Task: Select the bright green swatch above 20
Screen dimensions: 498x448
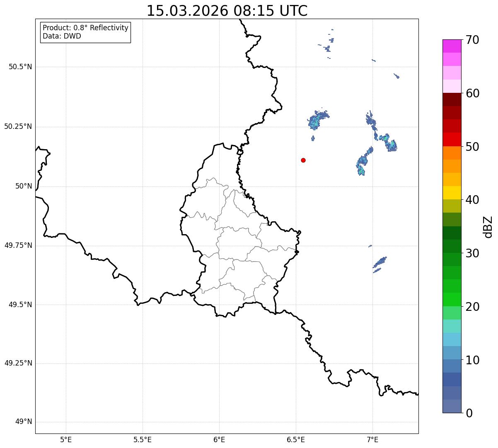Action: (x=452, y=300)
